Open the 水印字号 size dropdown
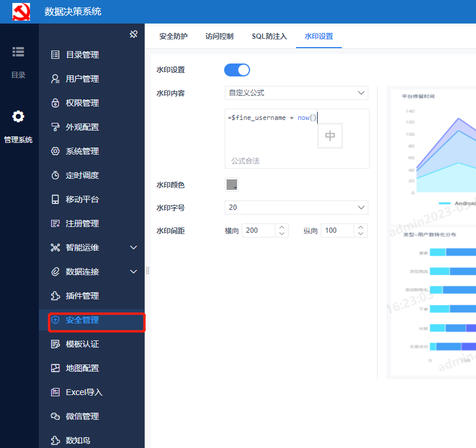The image size is (476, 448). pos(297,208)
